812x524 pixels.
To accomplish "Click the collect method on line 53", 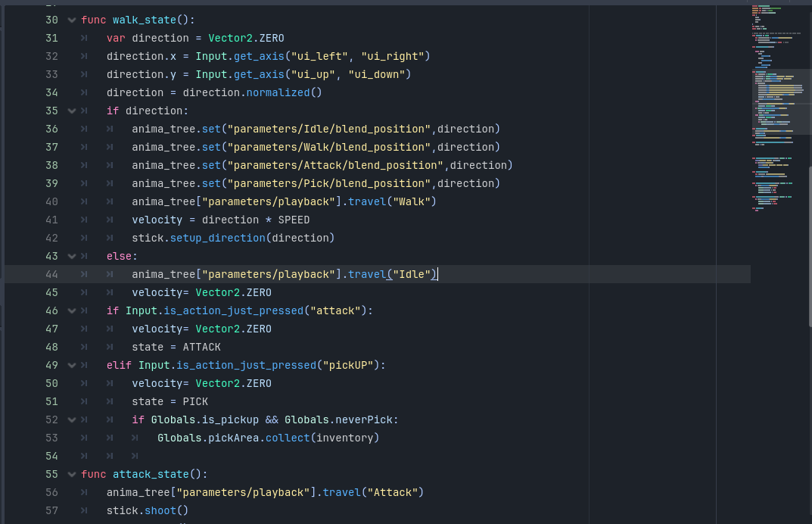I will point(288,438).
